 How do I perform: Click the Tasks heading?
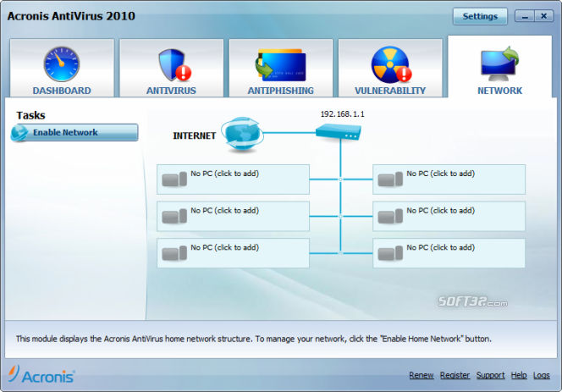click(30, 115)
